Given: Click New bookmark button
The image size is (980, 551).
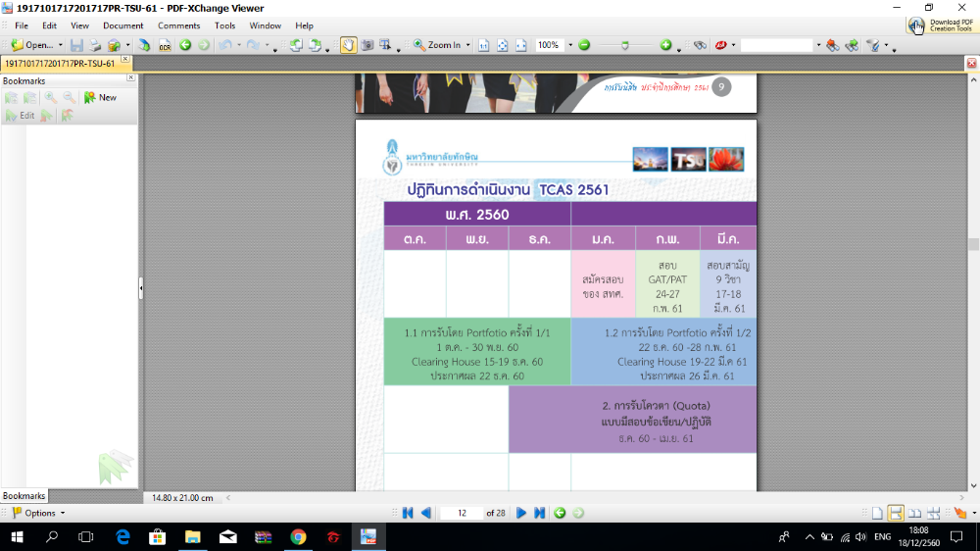Looking at the screenshot, I should click(x=100, y=97).
